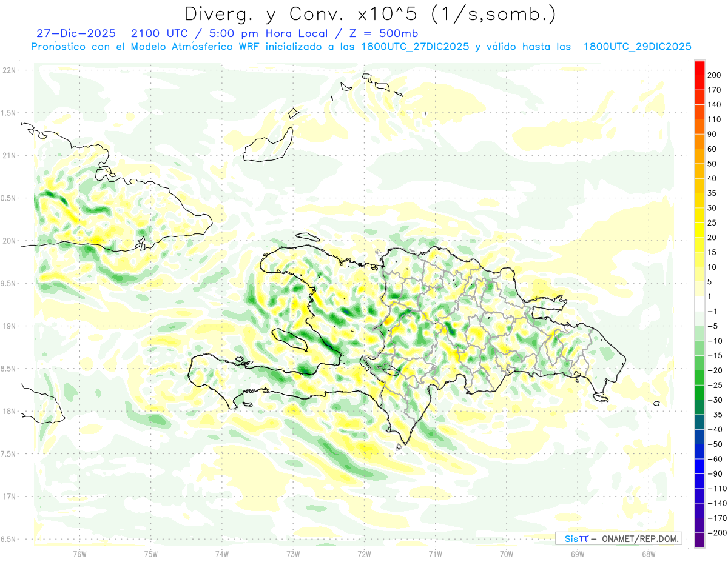Click the 68W longitude label
The width and height of the screenshot is (728, 562).
coord(649,554)
